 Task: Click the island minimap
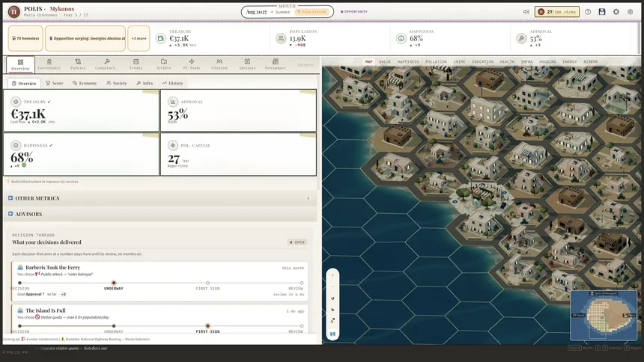coord(604,315)
